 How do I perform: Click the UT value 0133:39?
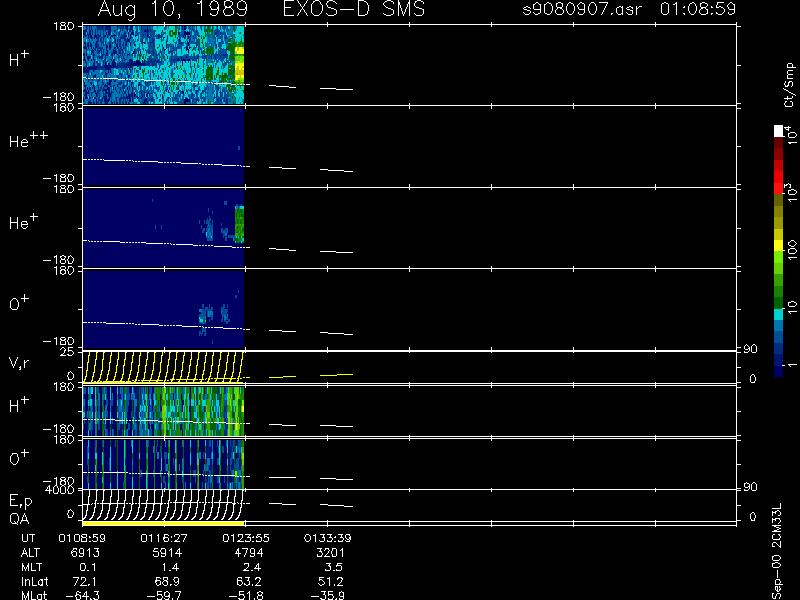tap(328, 538)
